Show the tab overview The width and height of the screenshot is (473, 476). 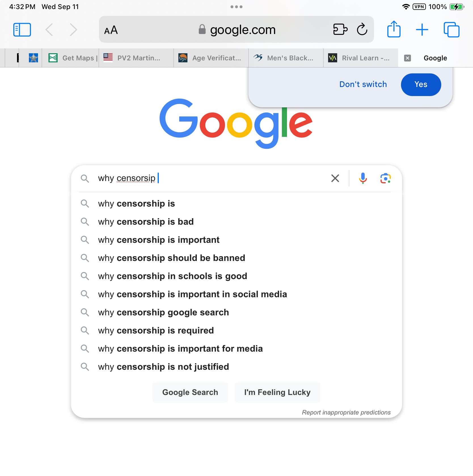(451, 30)
